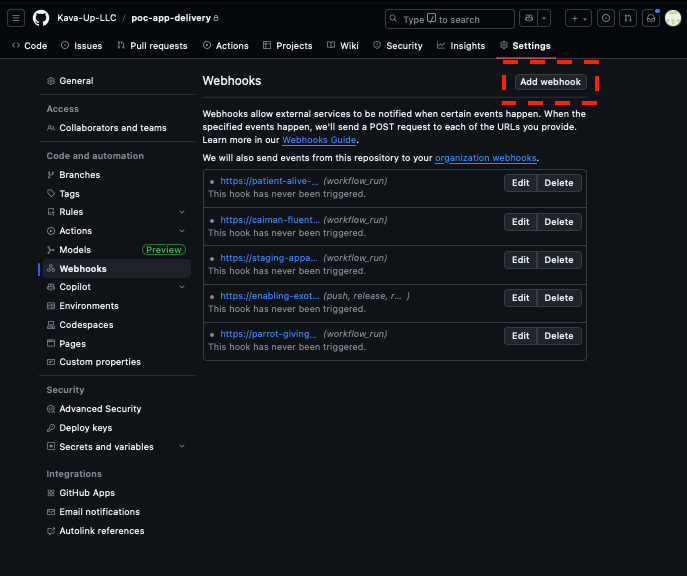Go to the Actions repository tab
The image size is (687, 576).
pyautogui.click(x=225, y=46)
